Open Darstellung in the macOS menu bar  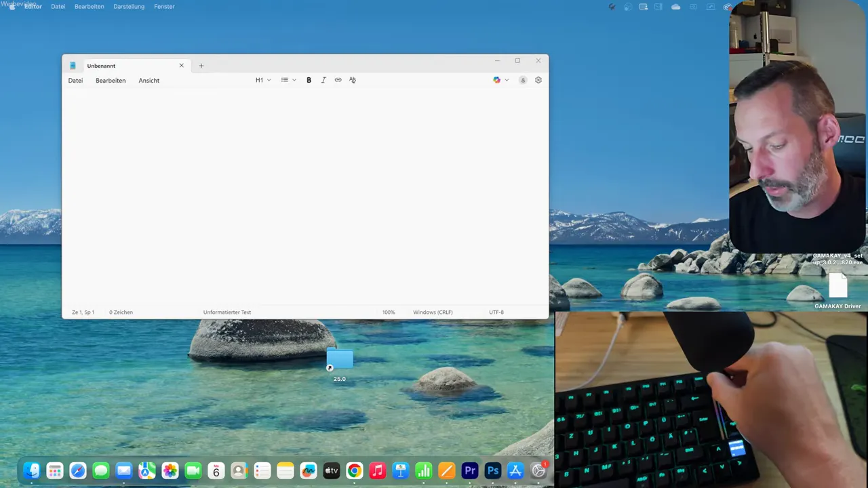(x=129, y=7)
